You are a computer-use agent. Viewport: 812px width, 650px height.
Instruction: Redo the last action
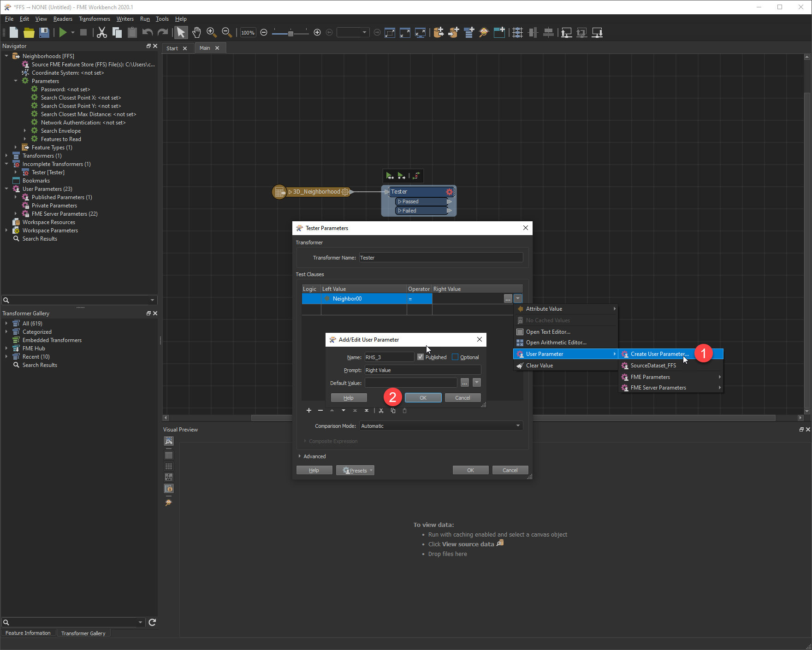[x=163, y=32]
